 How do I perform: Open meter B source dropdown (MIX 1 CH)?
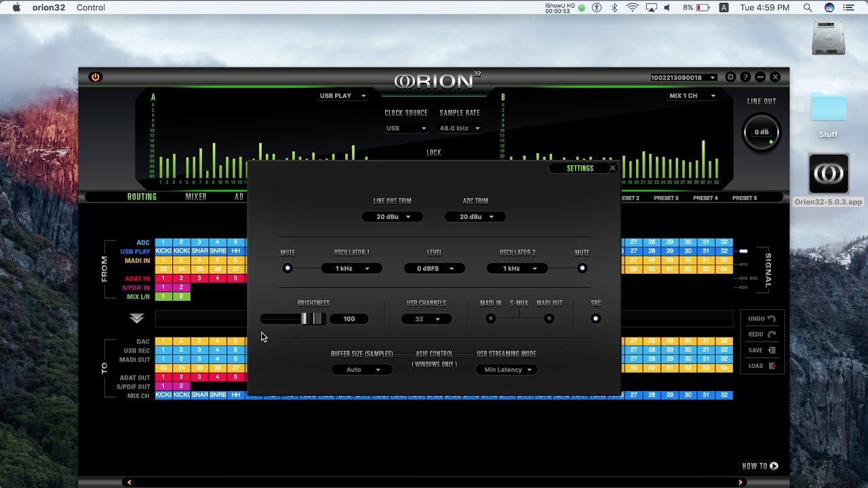(x=692, y=96)
